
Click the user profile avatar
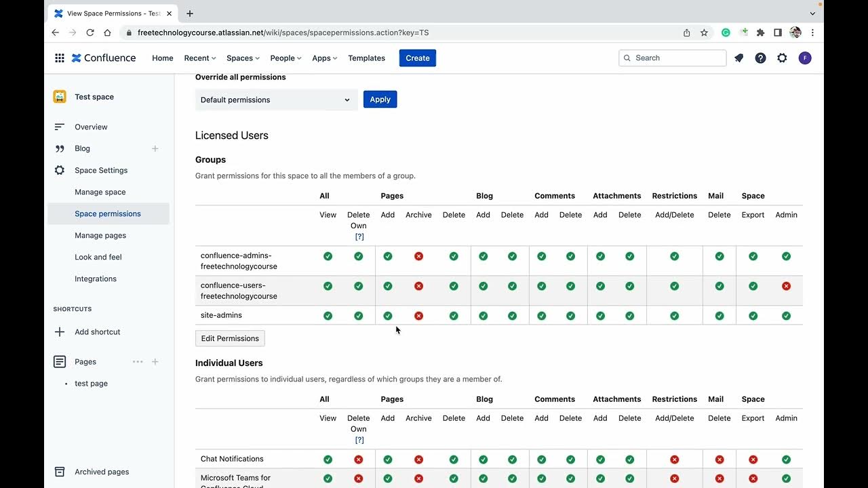[x=805, y=58]
